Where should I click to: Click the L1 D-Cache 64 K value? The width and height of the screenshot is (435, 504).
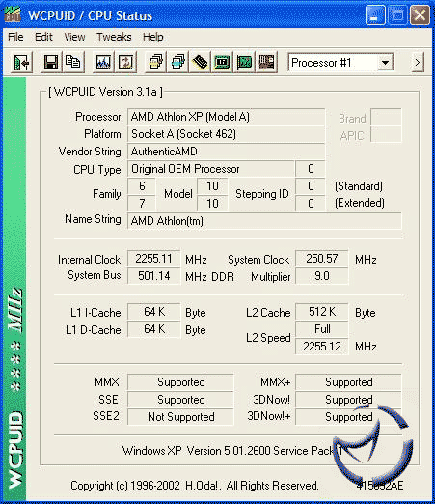point(153,329)
